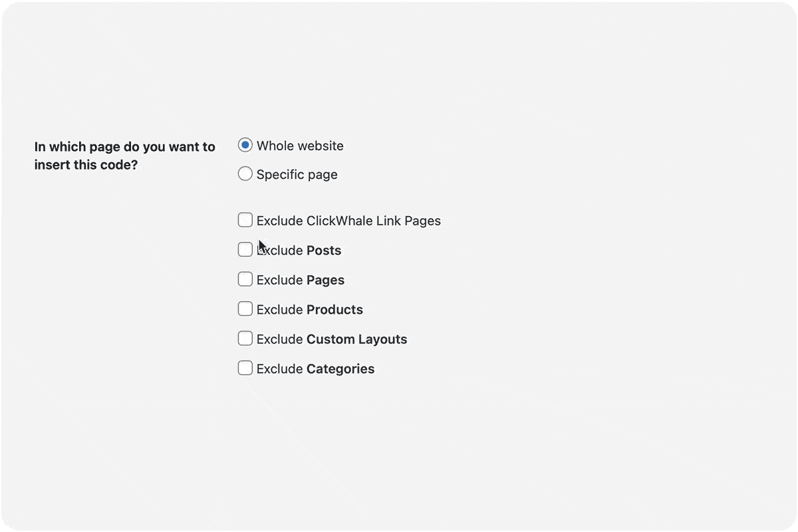Enable the Exclude Posts checkbox
The image size is (798, 532).
tap(245, 250)
